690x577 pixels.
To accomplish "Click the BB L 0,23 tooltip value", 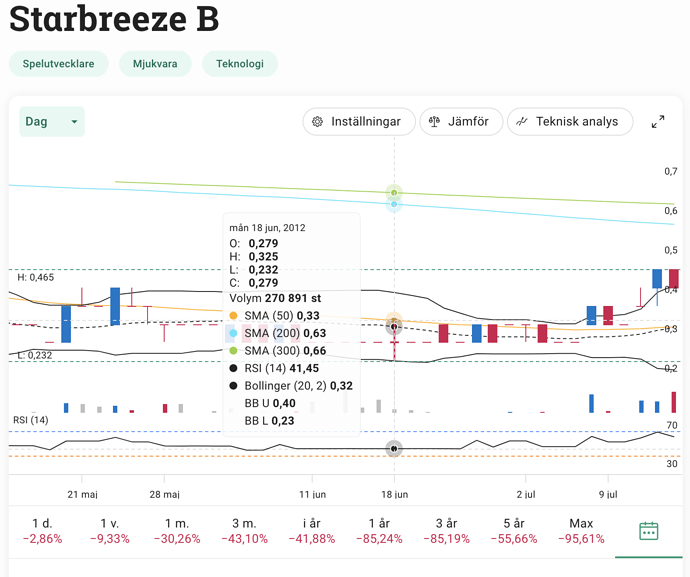I will pyautogui.click(x=269, y=421).
